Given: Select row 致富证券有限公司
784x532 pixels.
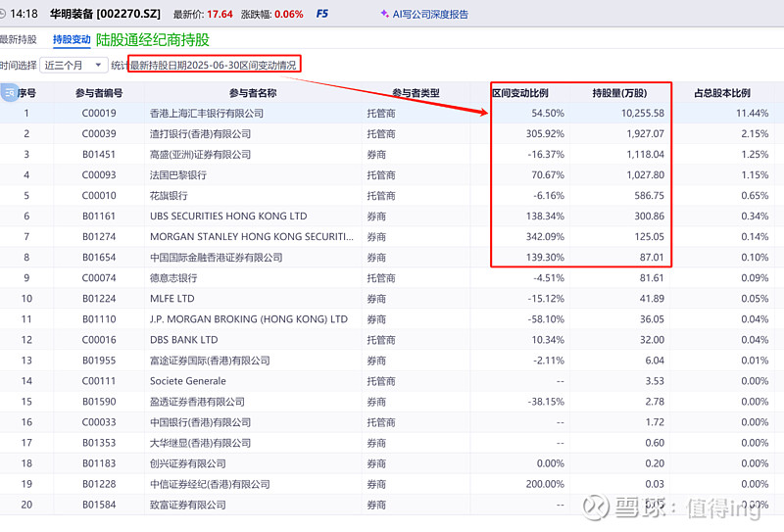Looking at the screenshot, I should click(x=392, y=505).
